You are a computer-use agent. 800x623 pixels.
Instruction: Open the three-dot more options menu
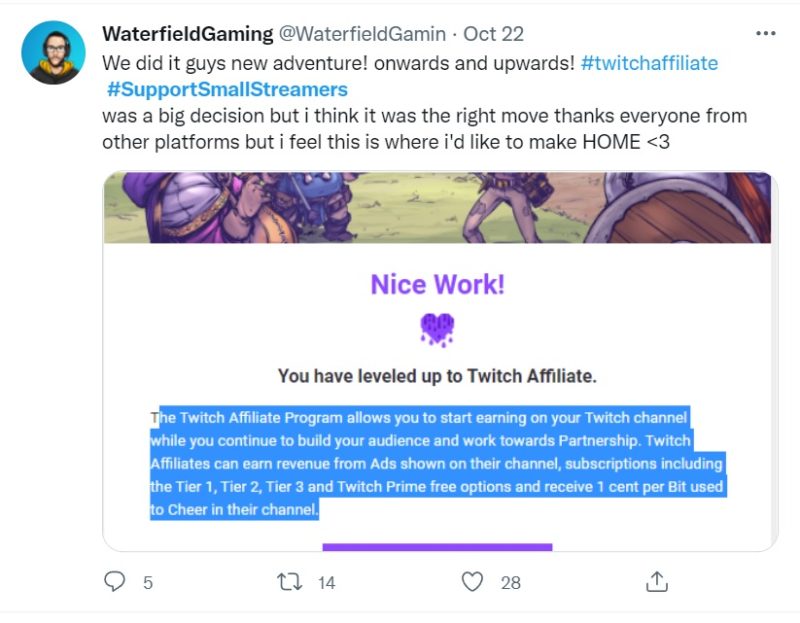766,33
